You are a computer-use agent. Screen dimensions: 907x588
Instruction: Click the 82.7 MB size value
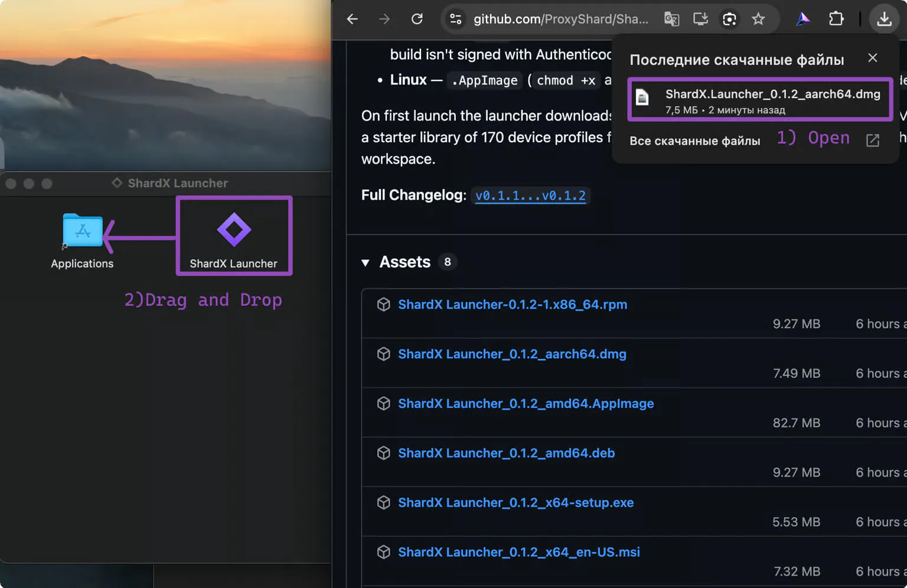coord(797,423)
